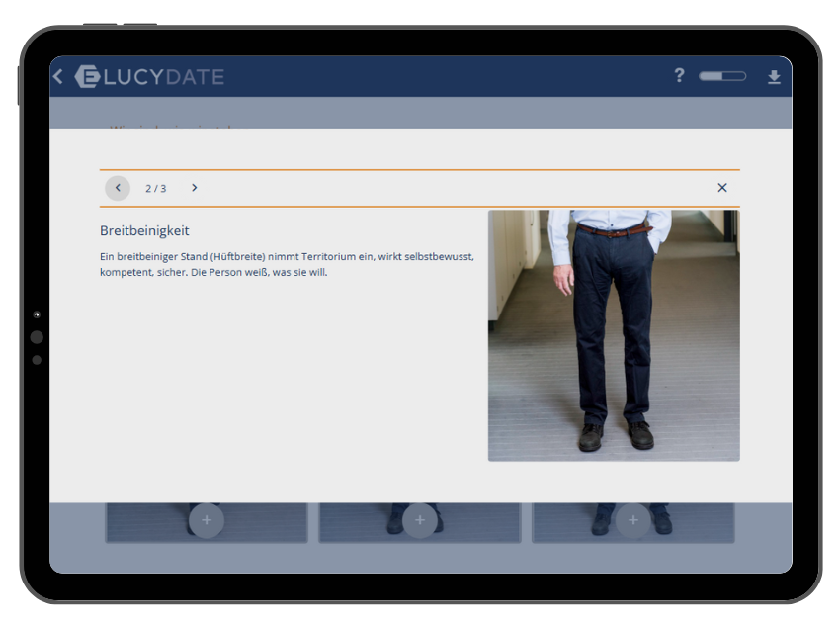Image resolution: width=840 pixels, height=628 pixels.
Task: Go back using the header arrow
Action: click(58, 77)
